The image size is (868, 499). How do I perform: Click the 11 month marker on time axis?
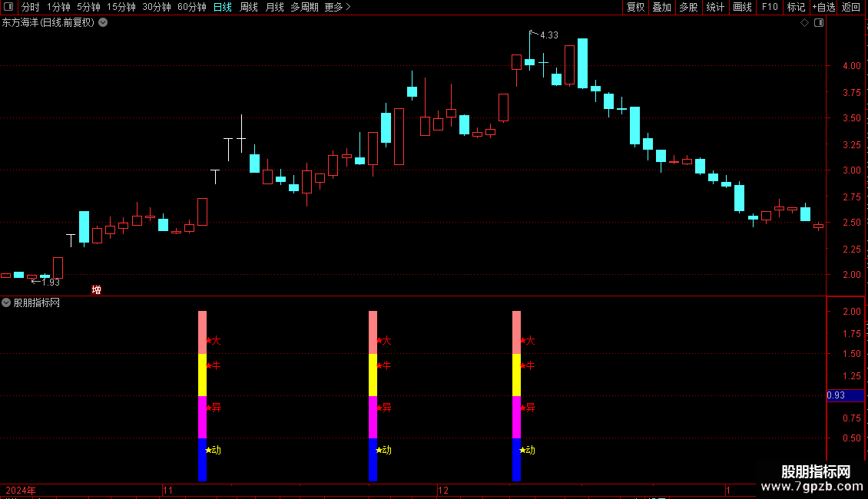tap(167, 490)
